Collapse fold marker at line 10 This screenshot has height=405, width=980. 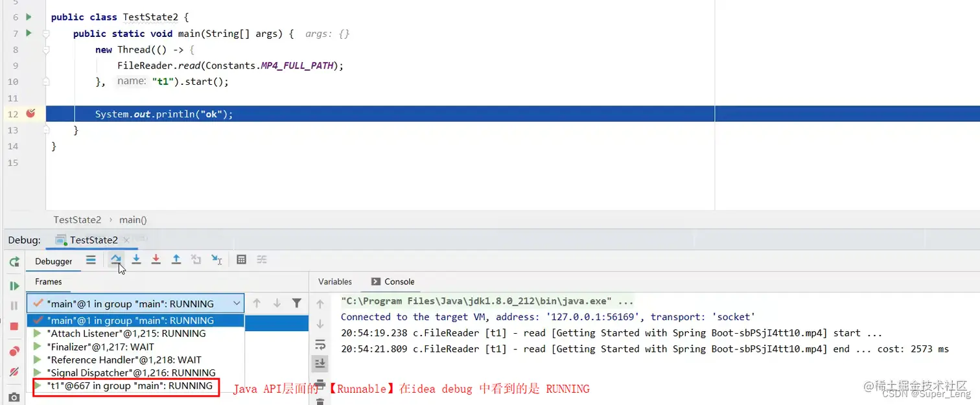point(46,82)
